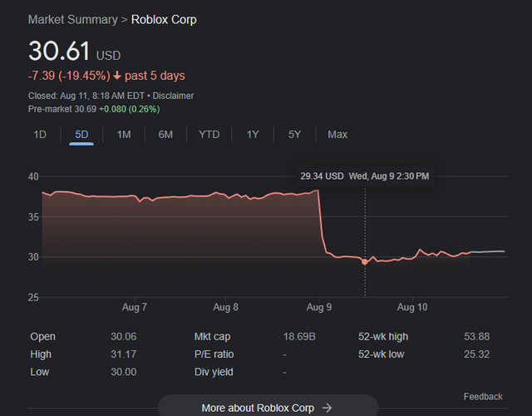Viewport: 532px width, 416px height.
Task: Click the Open value 30.06
Action: click(124, 336)
